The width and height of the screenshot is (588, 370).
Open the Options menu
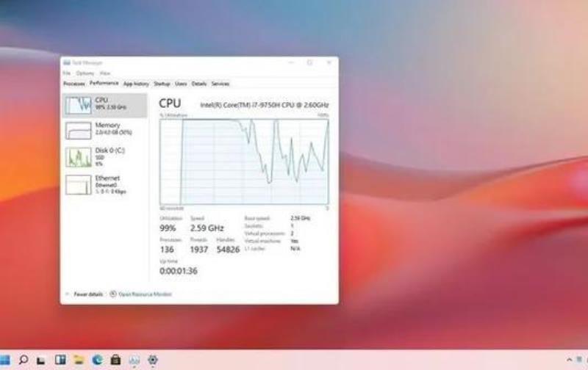point(85,73)
